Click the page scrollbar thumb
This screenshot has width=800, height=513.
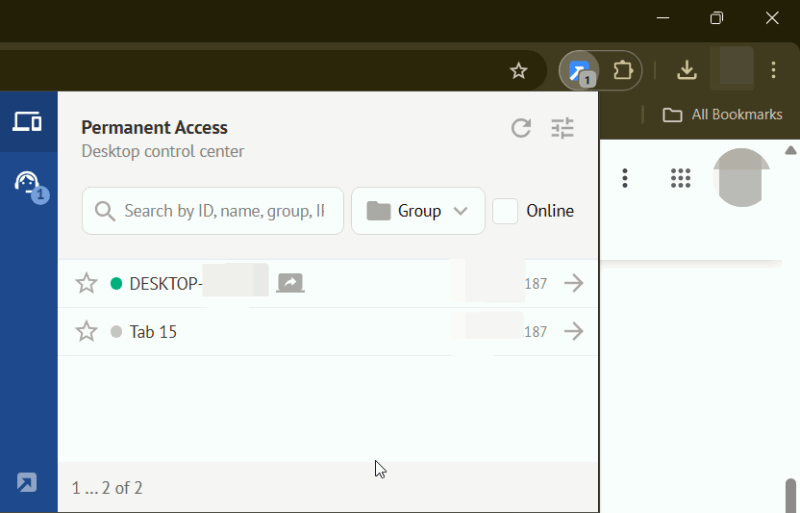coord(790,495)
